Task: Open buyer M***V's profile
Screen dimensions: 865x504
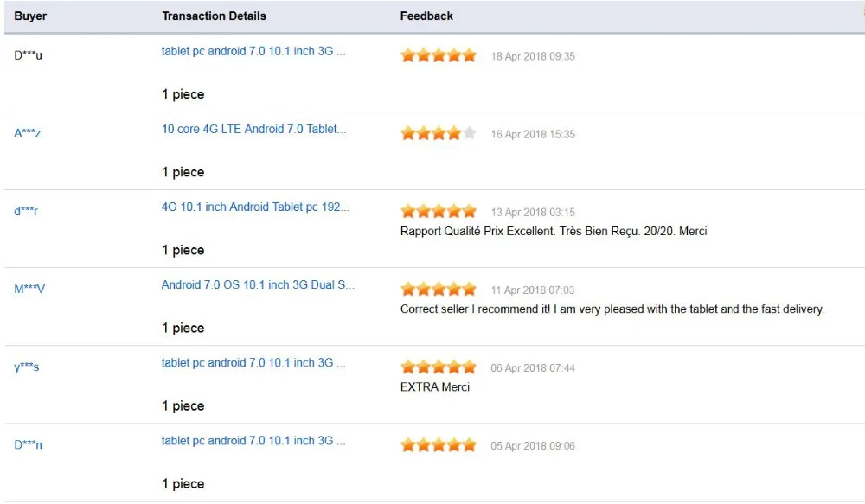Action: pos(29,289)
